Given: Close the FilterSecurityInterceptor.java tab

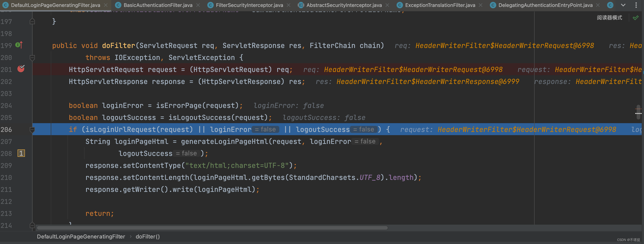Looking at the screenshot, I should click(x=289, y=5).
